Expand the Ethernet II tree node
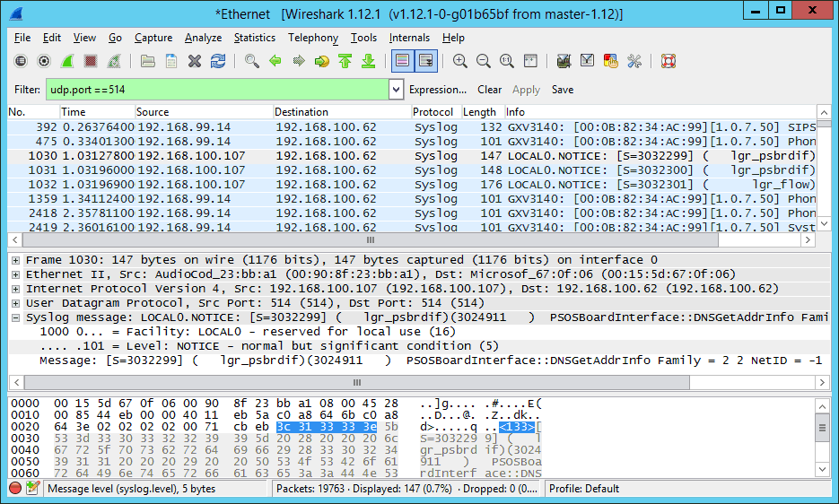 tap(15, 275)
